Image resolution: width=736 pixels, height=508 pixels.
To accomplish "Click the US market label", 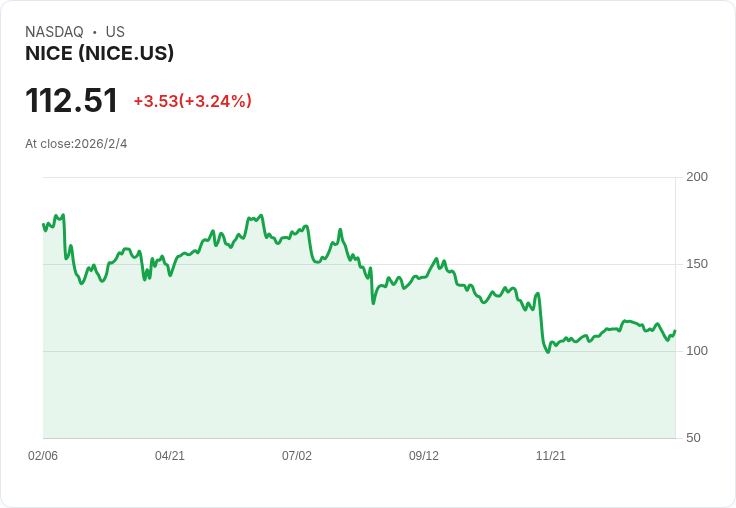I will 115,32.
